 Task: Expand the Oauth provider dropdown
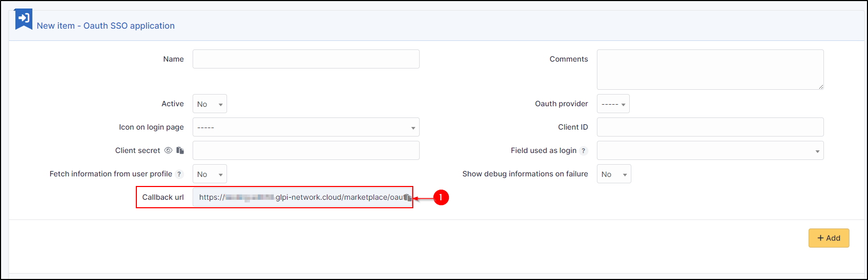613,104
